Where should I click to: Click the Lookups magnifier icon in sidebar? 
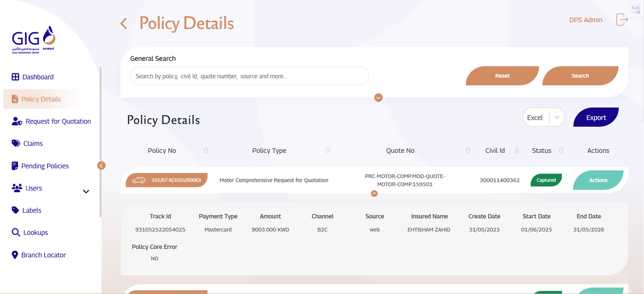[x=15, y=232]
